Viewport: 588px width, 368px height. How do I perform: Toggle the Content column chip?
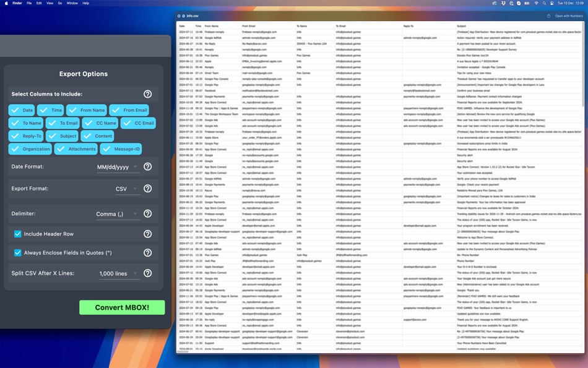click(98, 136)
